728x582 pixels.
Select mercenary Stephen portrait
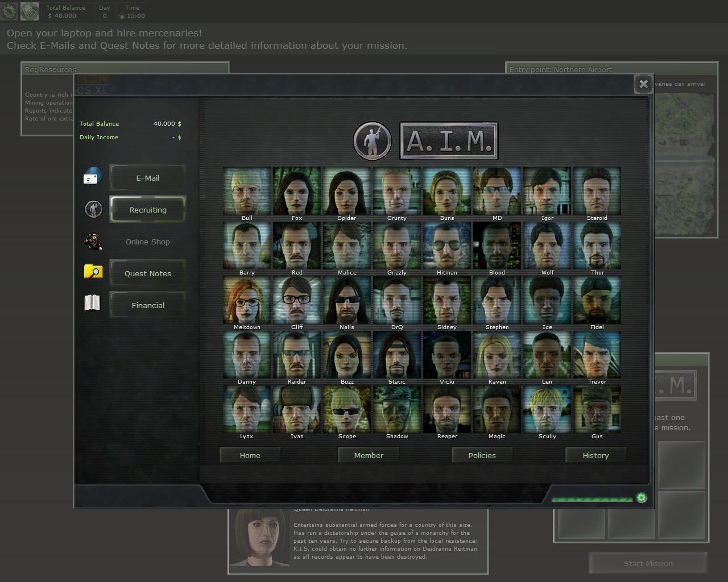tap(497, 300)
